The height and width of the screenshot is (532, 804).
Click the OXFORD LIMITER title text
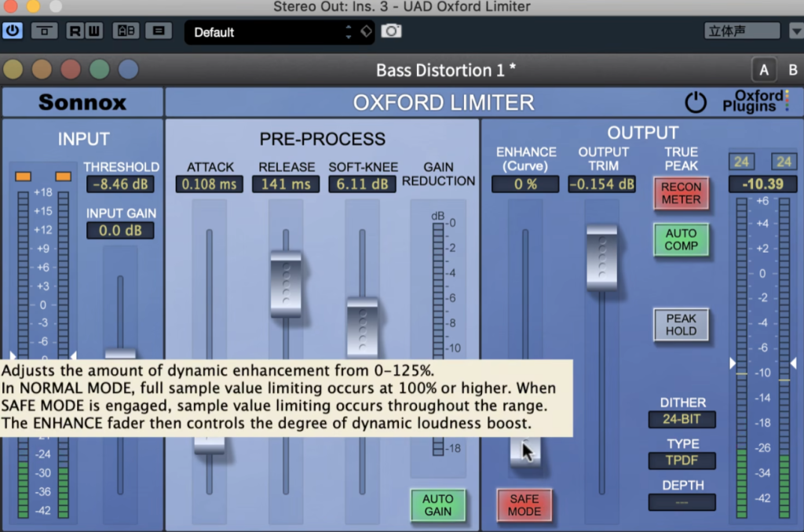[x=444, y=103]
